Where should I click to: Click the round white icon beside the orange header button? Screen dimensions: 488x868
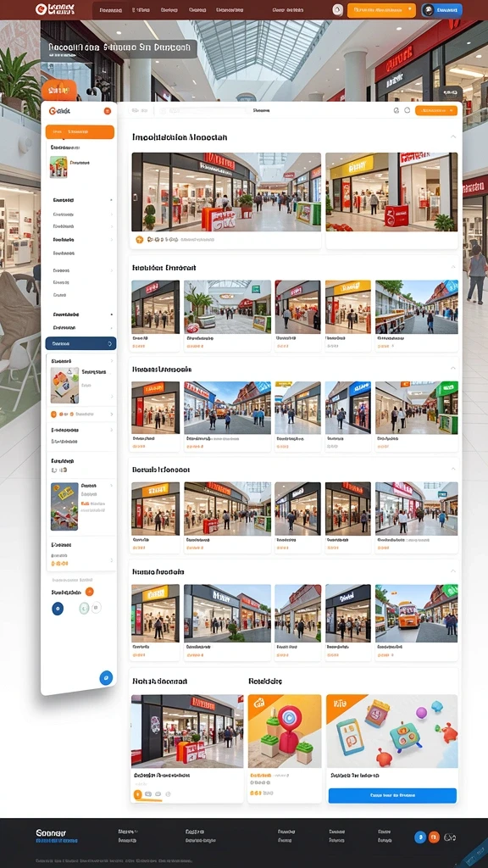(x=337, y=10)
